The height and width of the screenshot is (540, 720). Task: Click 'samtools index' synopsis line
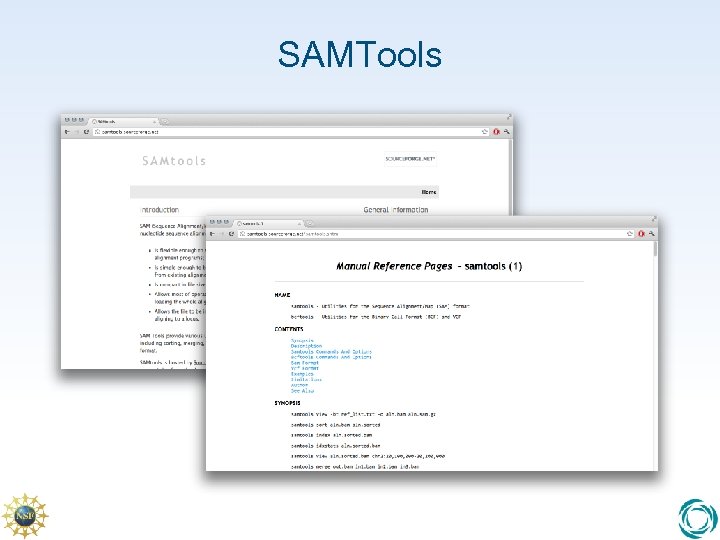coord(332,435)
